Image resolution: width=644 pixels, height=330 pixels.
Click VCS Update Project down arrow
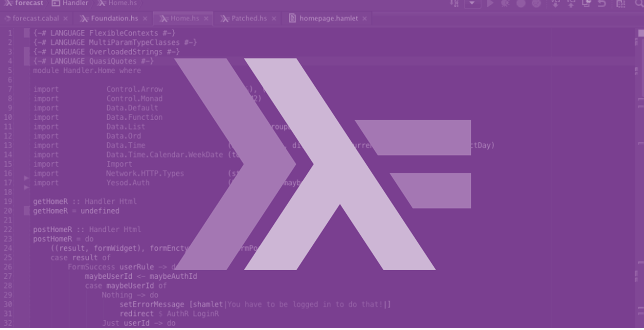(555, 4)
